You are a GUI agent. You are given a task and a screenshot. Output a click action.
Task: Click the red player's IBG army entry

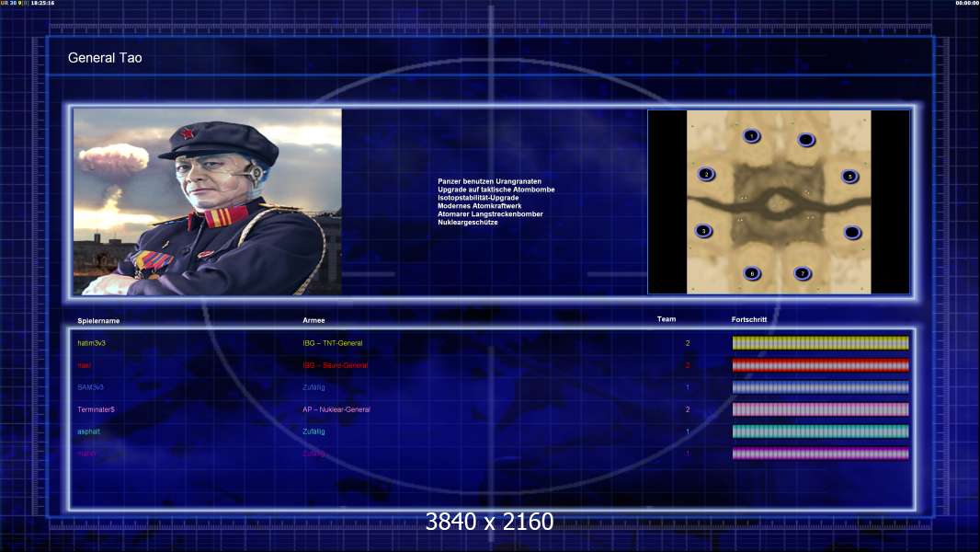[x=336, y=365]
